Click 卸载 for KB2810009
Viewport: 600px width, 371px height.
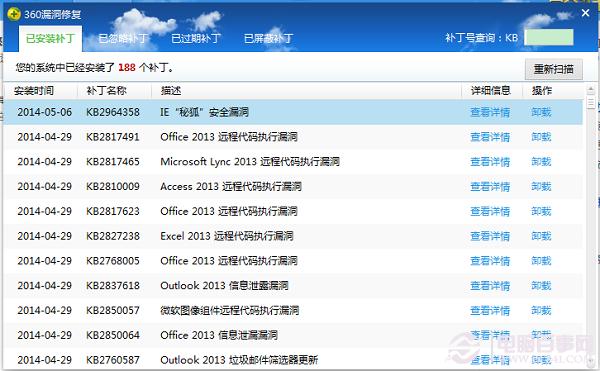pos(541,187)
